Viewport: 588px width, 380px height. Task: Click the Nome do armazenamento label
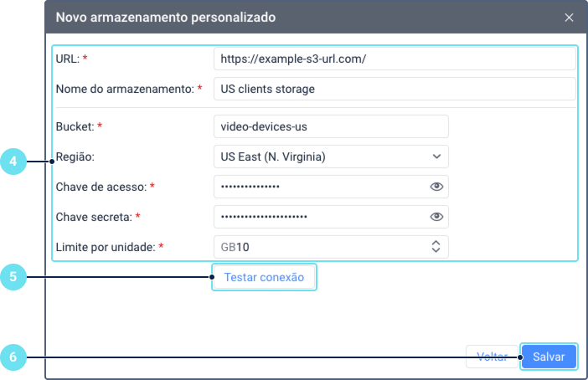pos(125,89)
